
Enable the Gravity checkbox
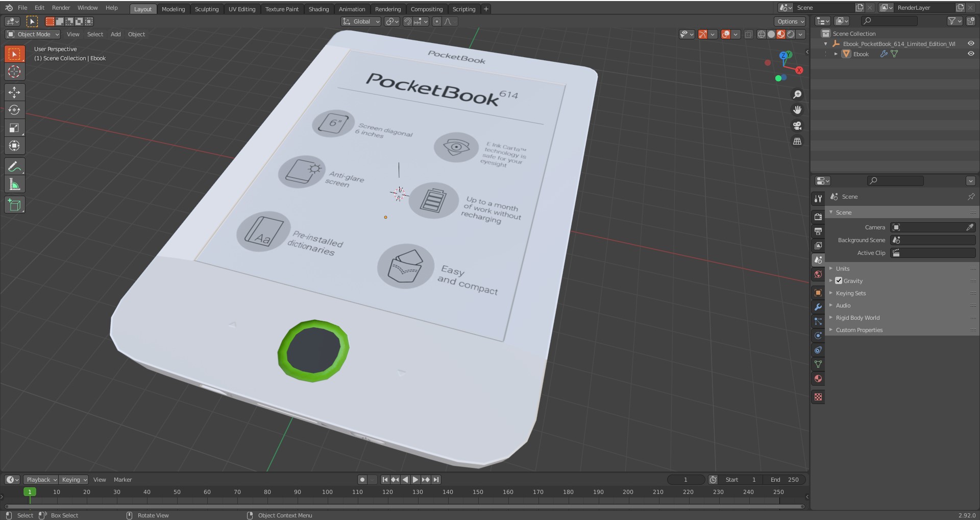(x=839, y=280)
